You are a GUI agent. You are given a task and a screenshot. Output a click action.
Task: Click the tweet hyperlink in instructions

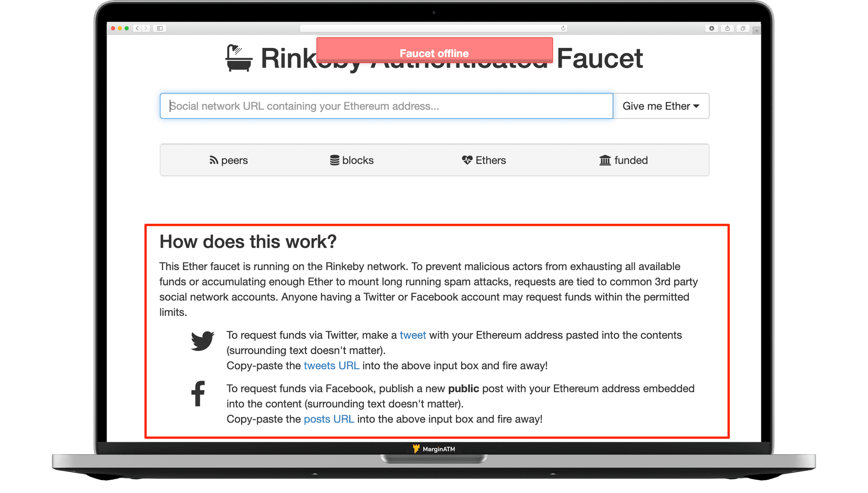[x=414, y=334]
